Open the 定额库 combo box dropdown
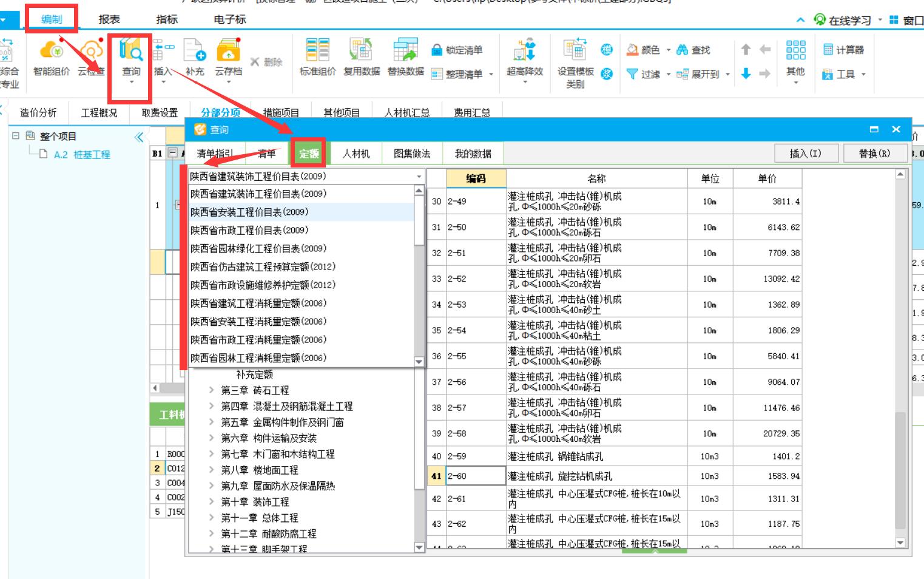Image resolution: width=924 pixels, height=579 pixels. point(419,177)
